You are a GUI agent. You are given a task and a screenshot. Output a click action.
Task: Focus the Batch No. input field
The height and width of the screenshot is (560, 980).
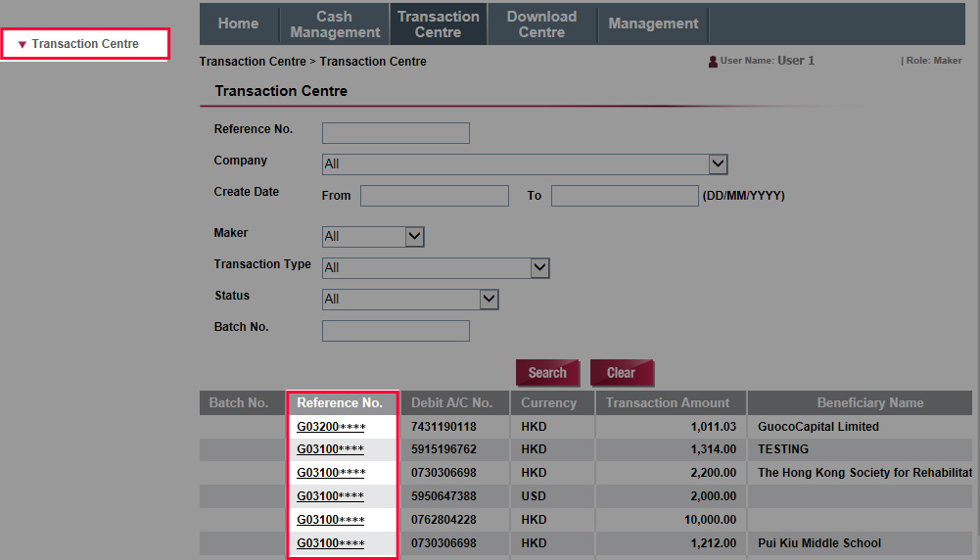396,331
